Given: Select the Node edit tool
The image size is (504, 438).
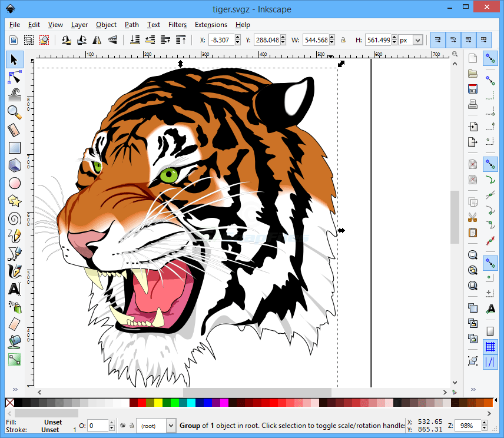Looking at the screenshot, I should [15, 77].
